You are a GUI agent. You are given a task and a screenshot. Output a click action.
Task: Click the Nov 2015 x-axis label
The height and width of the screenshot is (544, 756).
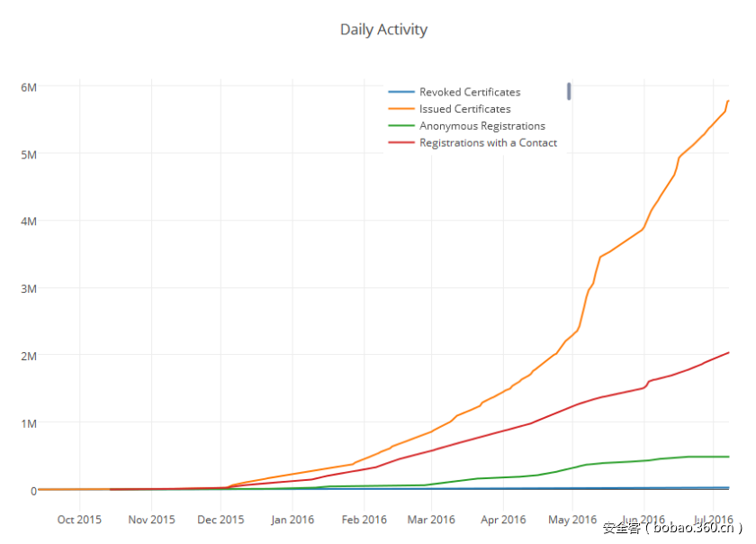coord(151,520)
